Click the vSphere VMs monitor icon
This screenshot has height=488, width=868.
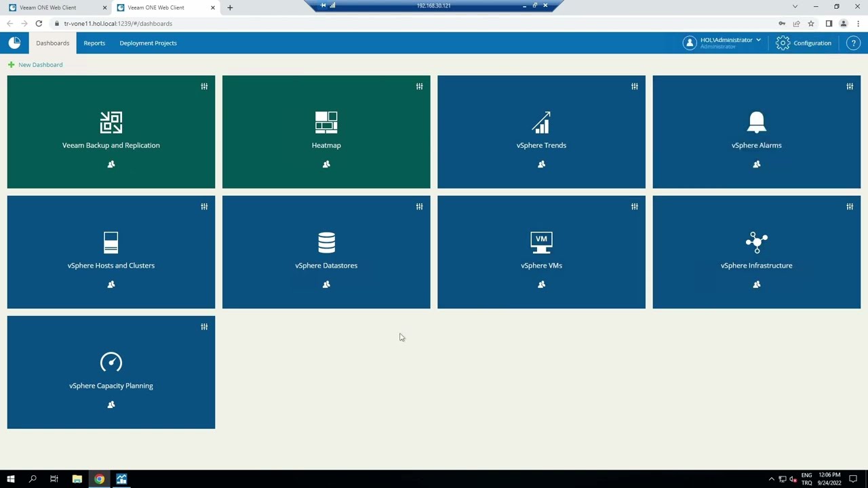tap(541, 243)
